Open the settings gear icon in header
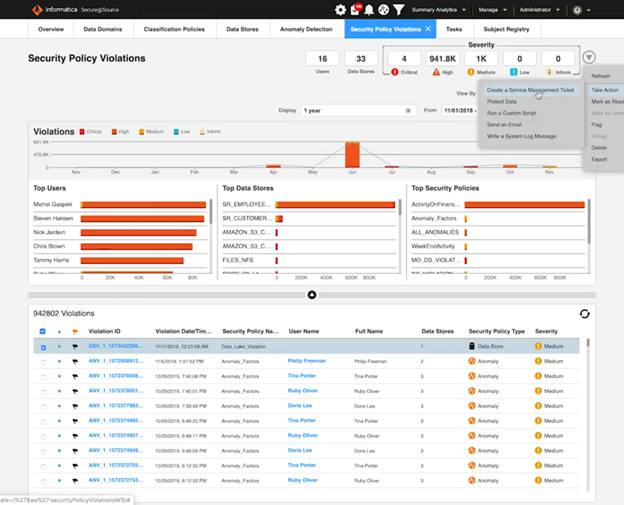The image size is (624, 505). (340, 10)
